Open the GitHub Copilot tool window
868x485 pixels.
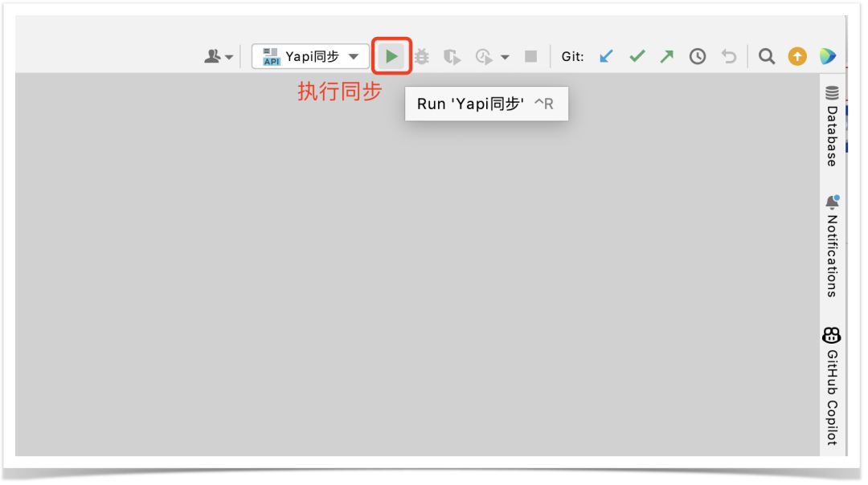point(832,386)
